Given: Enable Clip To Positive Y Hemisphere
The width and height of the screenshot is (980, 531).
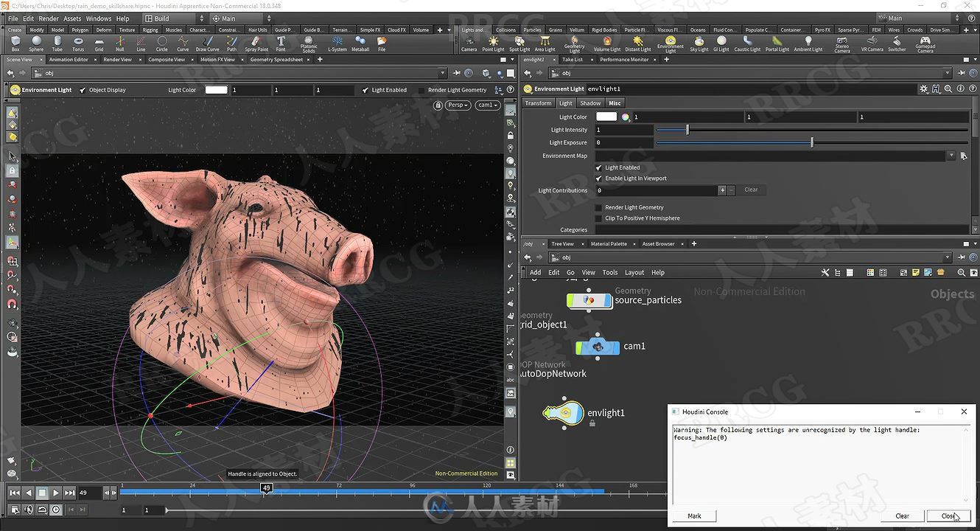Looking at the screenshot, I should [598, 218].
